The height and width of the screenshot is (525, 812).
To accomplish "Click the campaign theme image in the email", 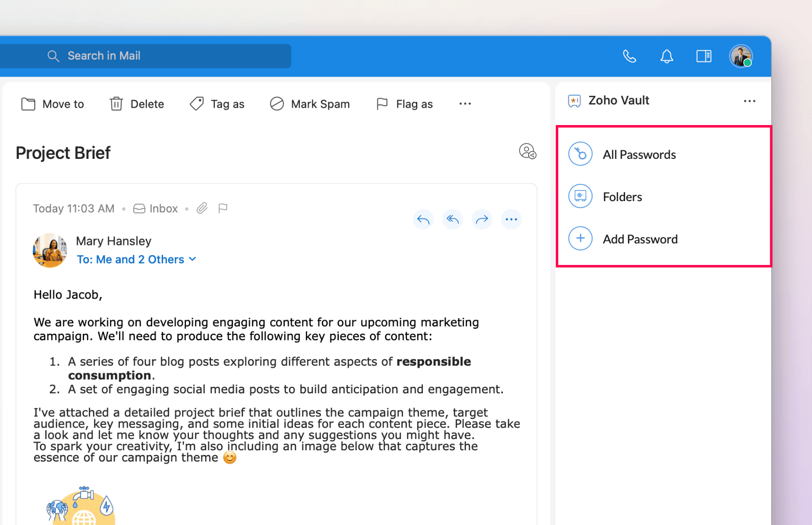I will coord(81,506).
